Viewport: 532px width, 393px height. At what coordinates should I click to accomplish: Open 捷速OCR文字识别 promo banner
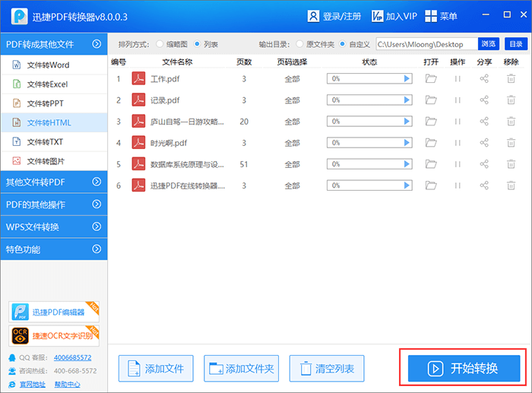tap(54, 336)
